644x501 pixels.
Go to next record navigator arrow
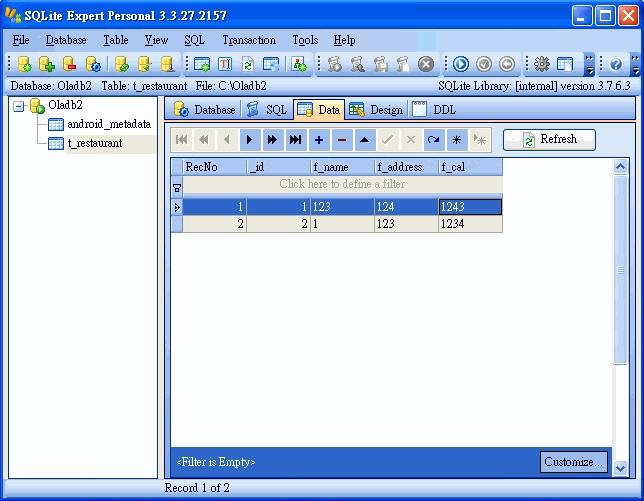[x=249, y=140]
